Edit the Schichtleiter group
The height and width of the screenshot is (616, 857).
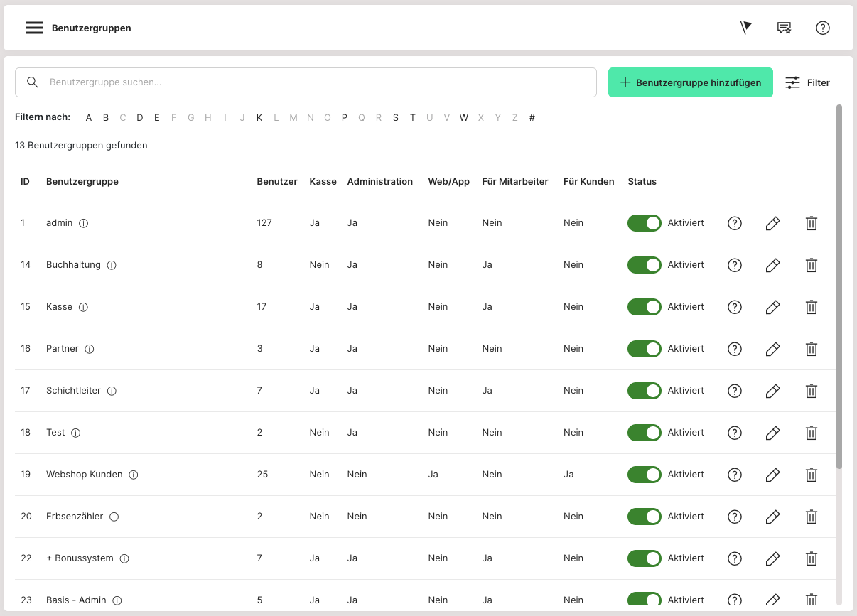(x=772, y=391)
